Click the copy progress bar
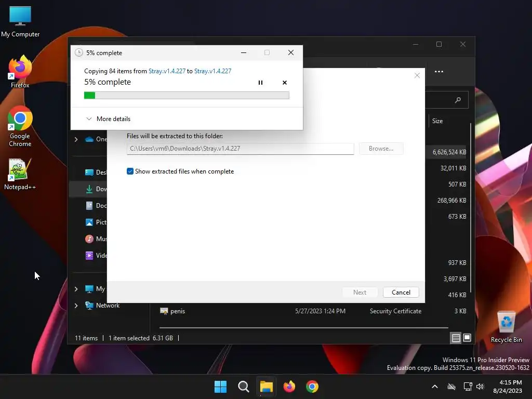 click(187, 96)
